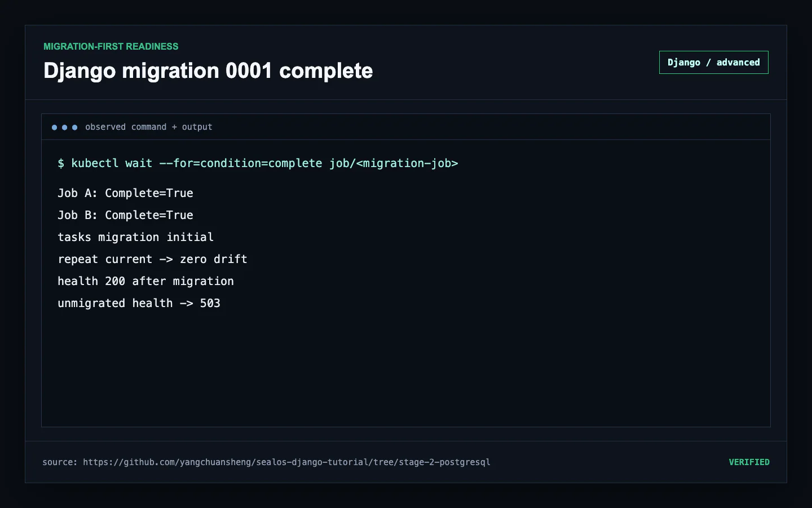Click the 'Job A: Complete=True' line
The width and height of the screenshot is (812, 508).
tap(125, 193)
